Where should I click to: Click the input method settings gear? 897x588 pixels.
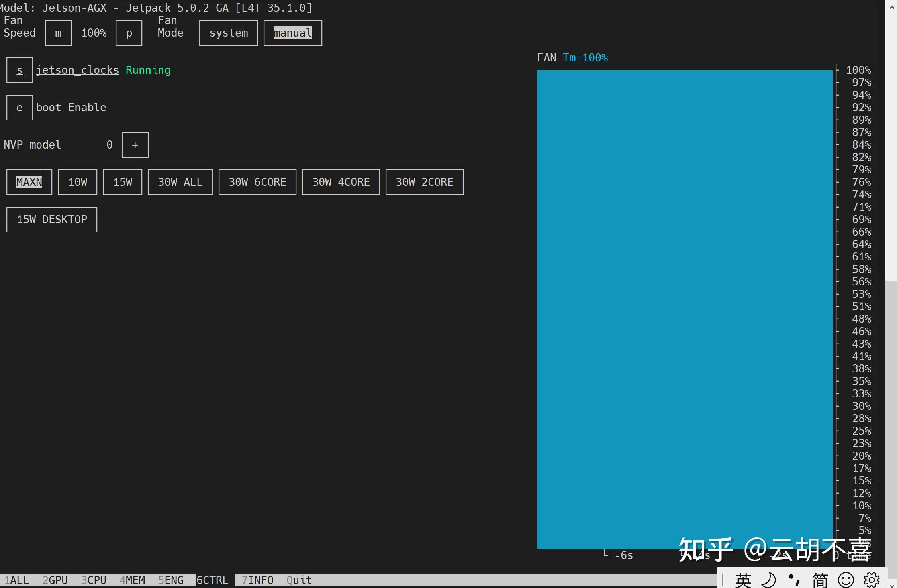[872, 580]
